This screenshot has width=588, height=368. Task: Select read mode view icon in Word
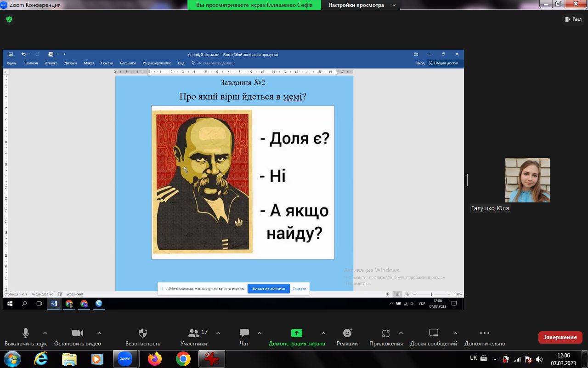[388, 294]
